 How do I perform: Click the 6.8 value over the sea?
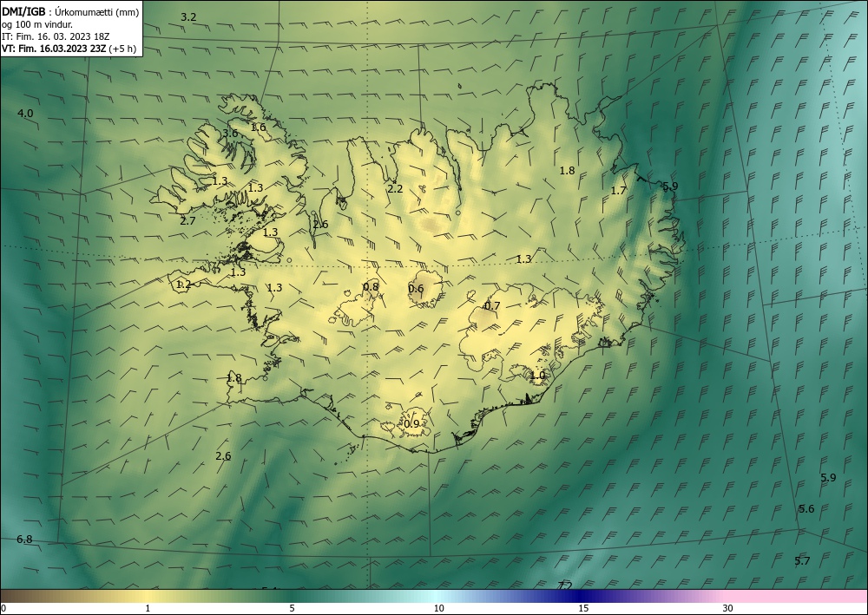(24, 540)
